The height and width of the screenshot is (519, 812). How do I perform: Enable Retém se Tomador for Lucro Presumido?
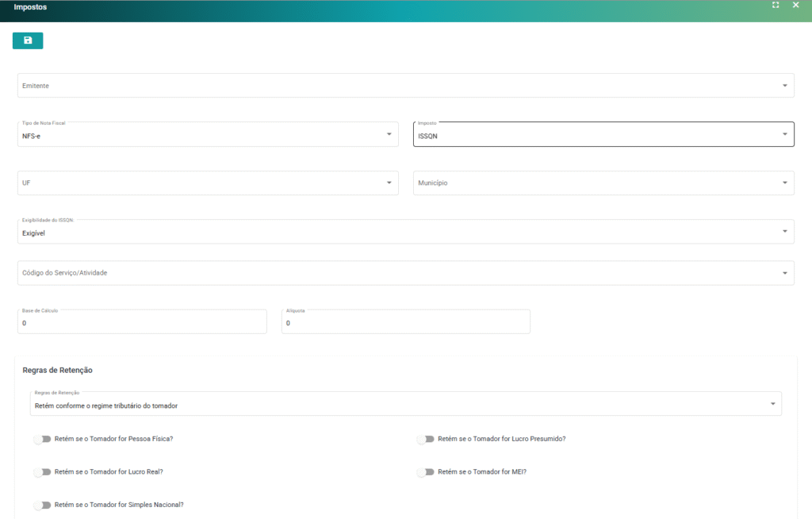point(426,439)
